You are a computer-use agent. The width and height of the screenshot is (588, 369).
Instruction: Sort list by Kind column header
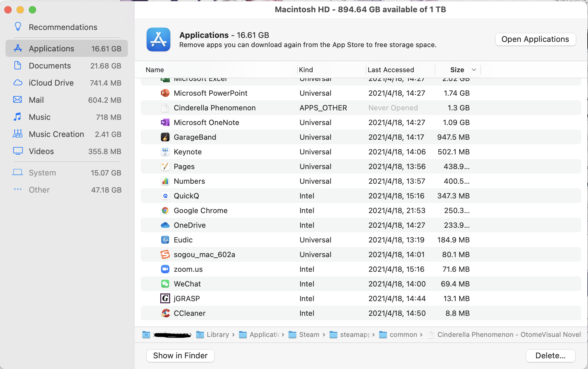(306, 70)
